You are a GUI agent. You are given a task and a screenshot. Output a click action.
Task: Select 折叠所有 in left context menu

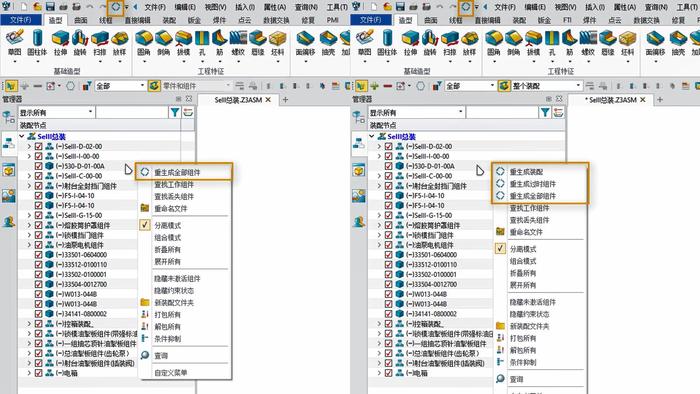[184, 249]
